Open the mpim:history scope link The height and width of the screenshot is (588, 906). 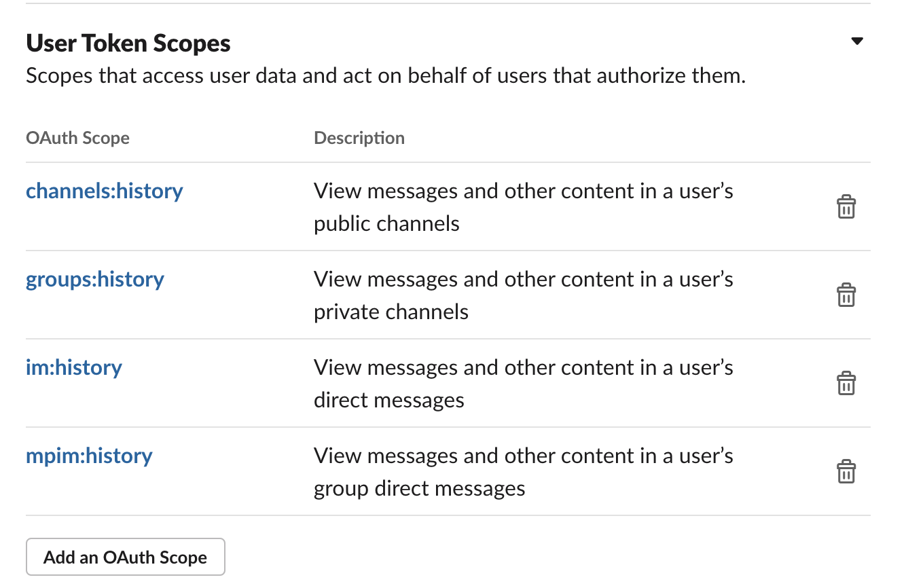(89, 456)
